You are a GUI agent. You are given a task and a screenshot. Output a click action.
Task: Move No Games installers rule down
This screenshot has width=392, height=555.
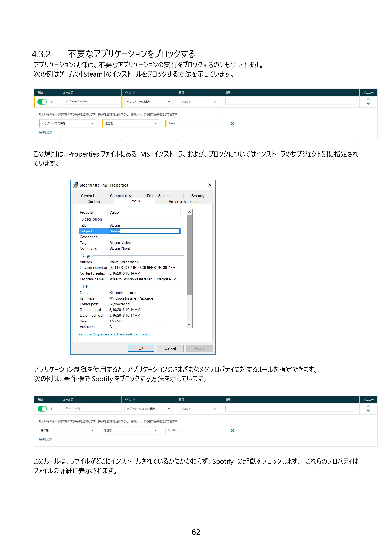[x=368, y=104]
